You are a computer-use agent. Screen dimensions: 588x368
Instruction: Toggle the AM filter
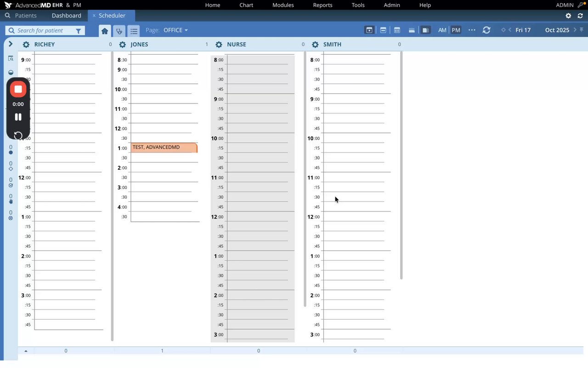pos(442,30)
